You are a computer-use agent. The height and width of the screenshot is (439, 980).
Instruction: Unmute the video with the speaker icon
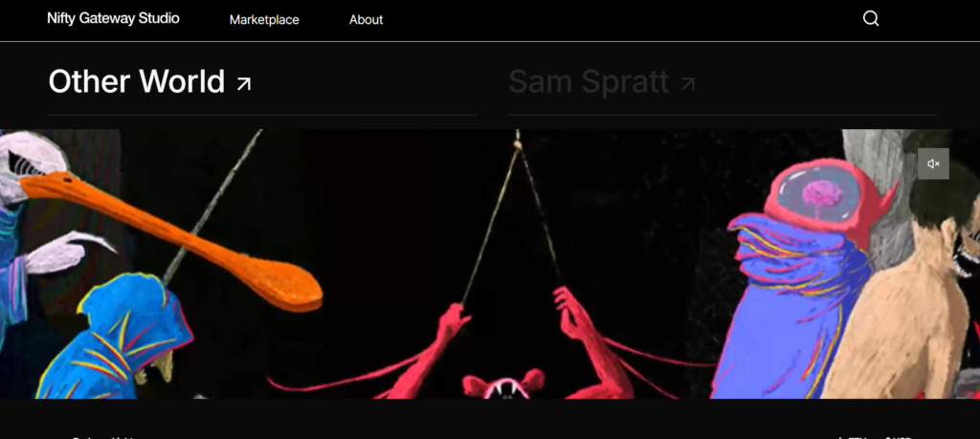point(933,164)
